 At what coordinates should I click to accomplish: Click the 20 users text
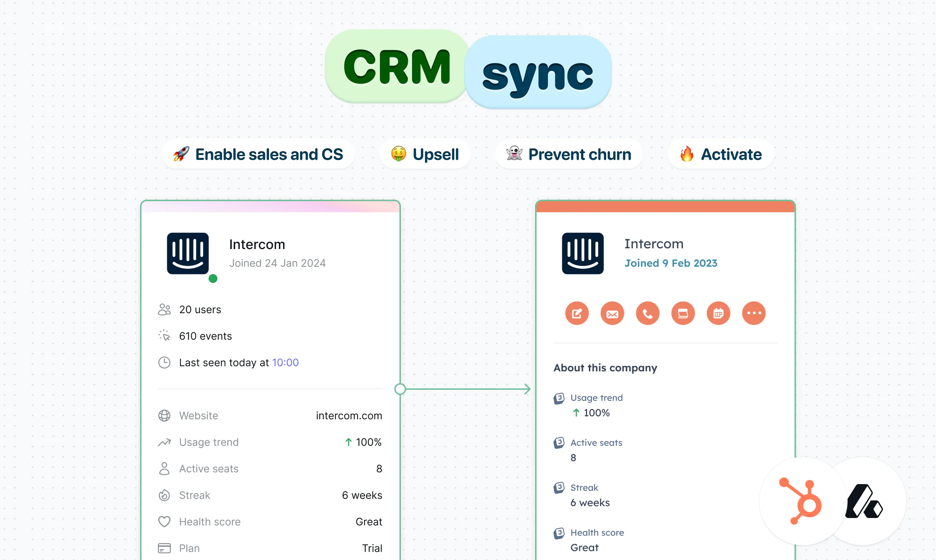(x=200, y=309)
